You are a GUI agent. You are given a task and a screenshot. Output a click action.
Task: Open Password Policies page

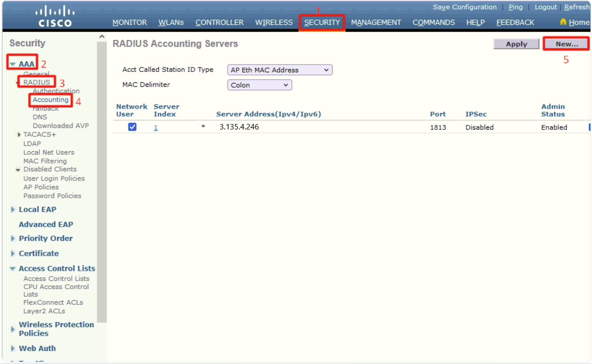52,195
